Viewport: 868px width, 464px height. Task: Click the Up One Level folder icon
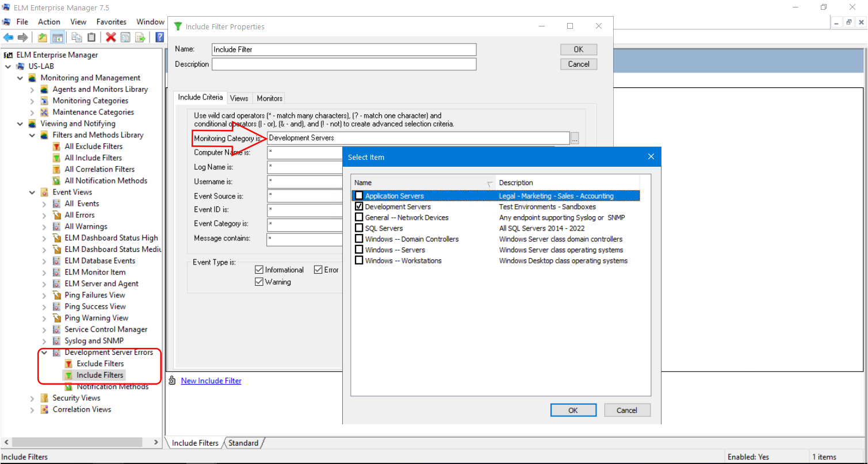pyautogui.click(x=43, y=37)
